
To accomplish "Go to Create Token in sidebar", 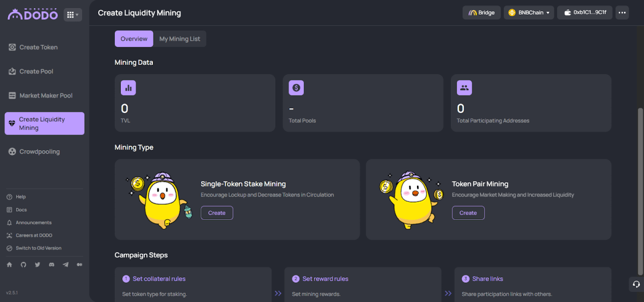I will [39, 47].
